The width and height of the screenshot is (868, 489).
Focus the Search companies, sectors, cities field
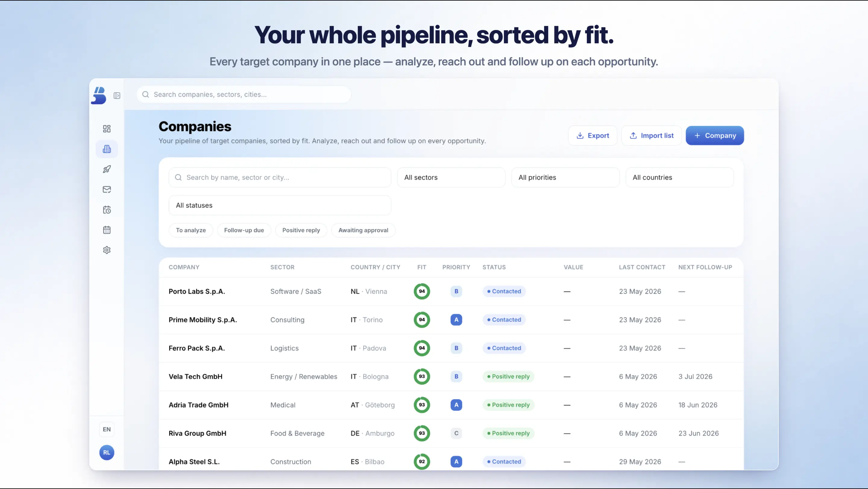click(x=244, y=94)
